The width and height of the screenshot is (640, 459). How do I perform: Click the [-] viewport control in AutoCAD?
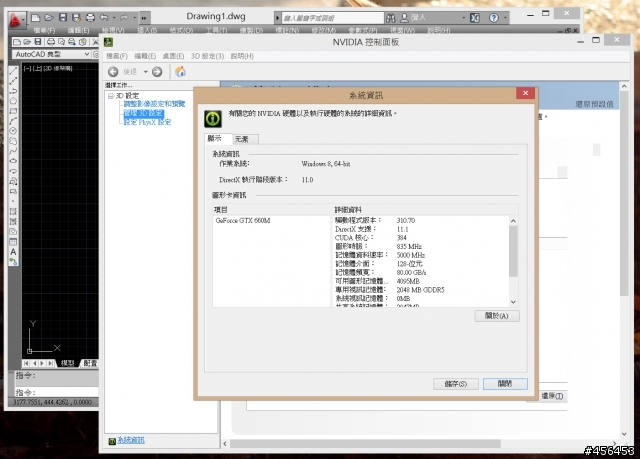pos(27,69)
